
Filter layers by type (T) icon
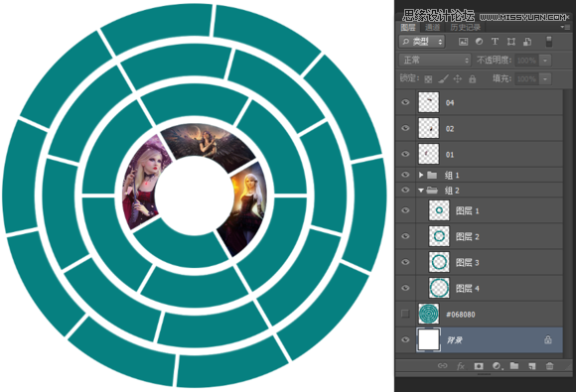(x=495, y=42)
